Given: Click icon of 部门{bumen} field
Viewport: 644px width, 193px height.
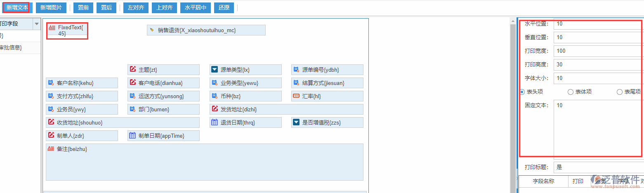Looking at the screenshot, I should pyautogui.click(x=132, y=109).
